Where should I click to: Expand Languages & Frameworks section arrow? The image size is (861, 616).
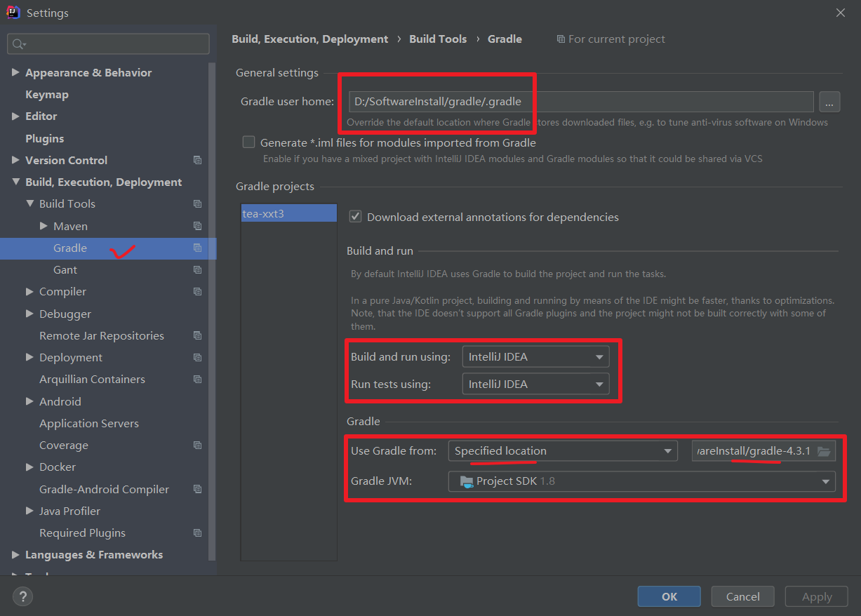click(15, 555)
